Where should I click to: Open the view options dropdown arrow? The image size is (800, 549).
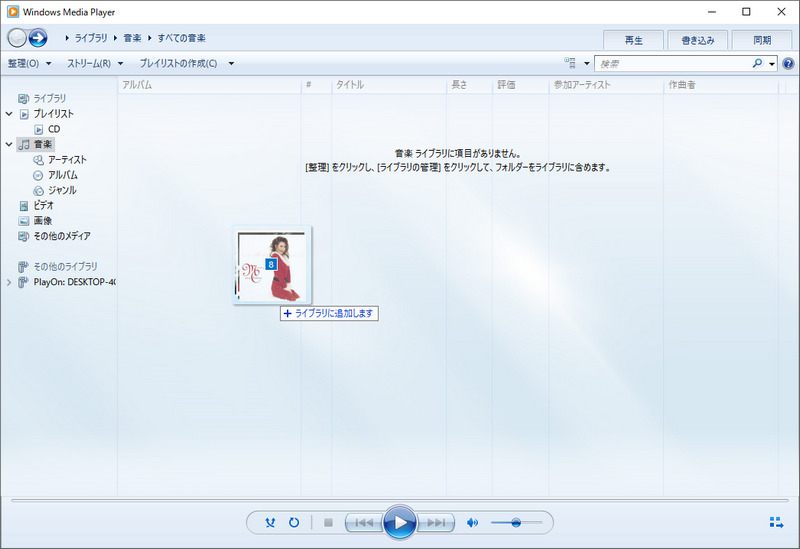pos(586,64)
